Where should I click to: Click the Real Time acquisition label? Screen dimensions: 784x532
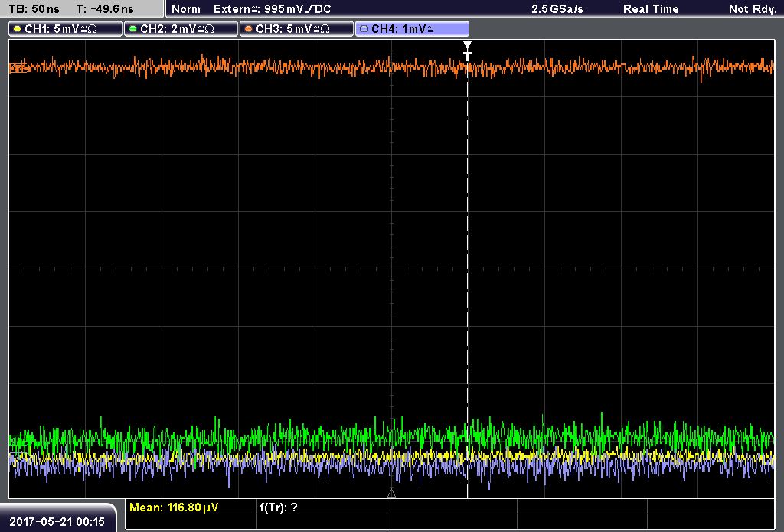651,9
